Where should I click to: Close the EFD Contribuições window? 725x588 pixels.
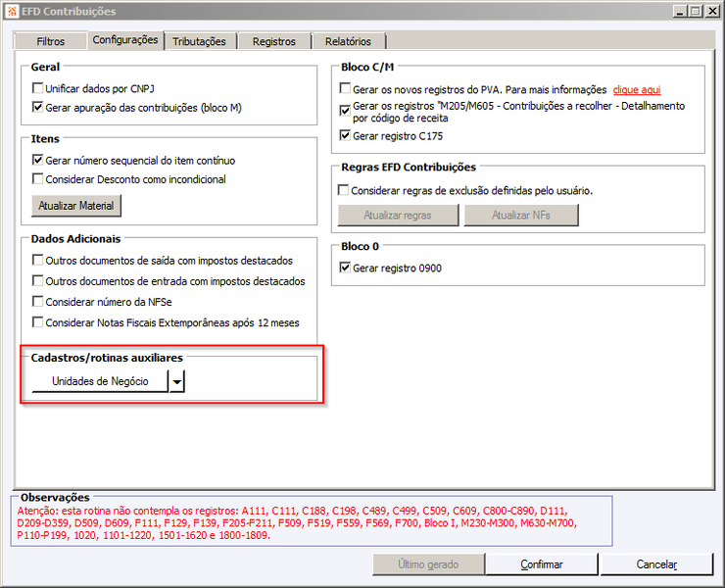(712, 11)
